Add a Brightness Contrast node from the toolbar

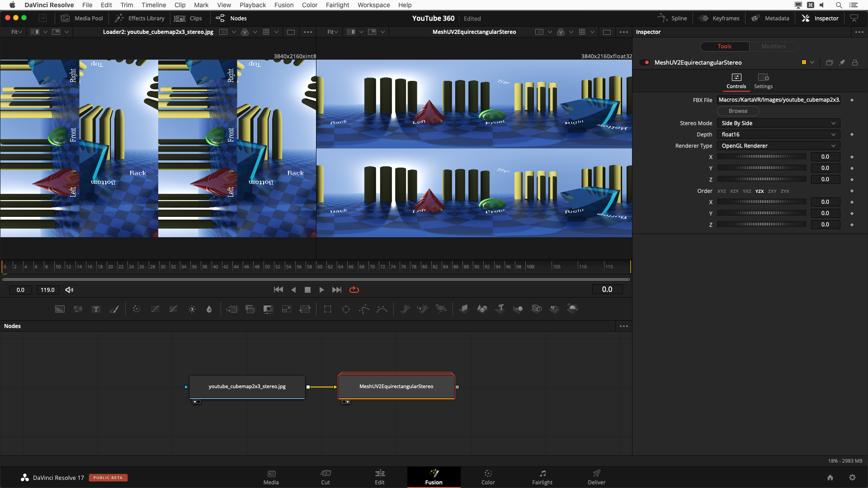(x=192, y=309)
